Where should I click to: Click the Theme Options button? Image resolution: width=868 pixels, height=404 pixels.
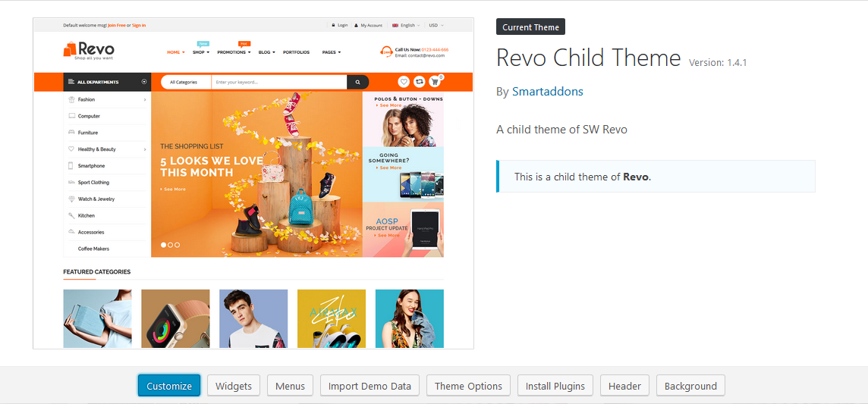point(468,386)
